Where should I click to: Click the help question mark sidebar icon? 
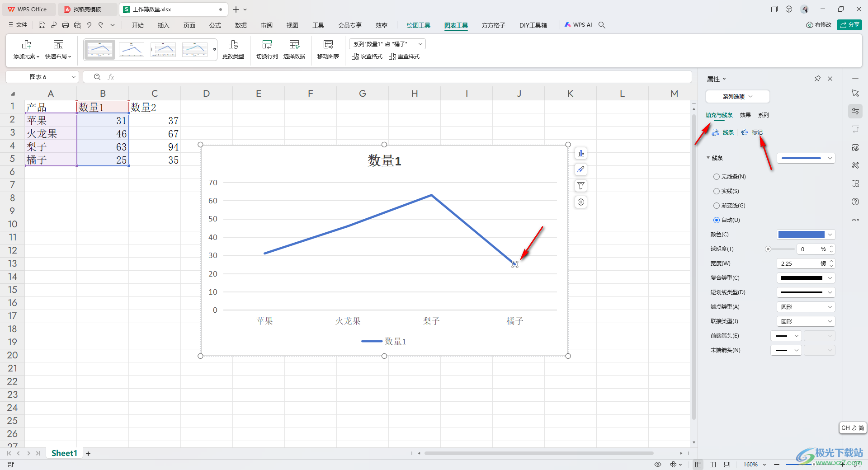855,202
